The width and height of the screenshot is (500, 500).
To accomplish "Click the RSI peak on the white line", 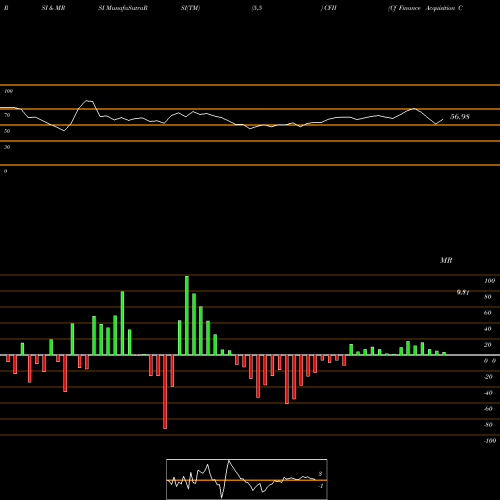I will [88, 100].
